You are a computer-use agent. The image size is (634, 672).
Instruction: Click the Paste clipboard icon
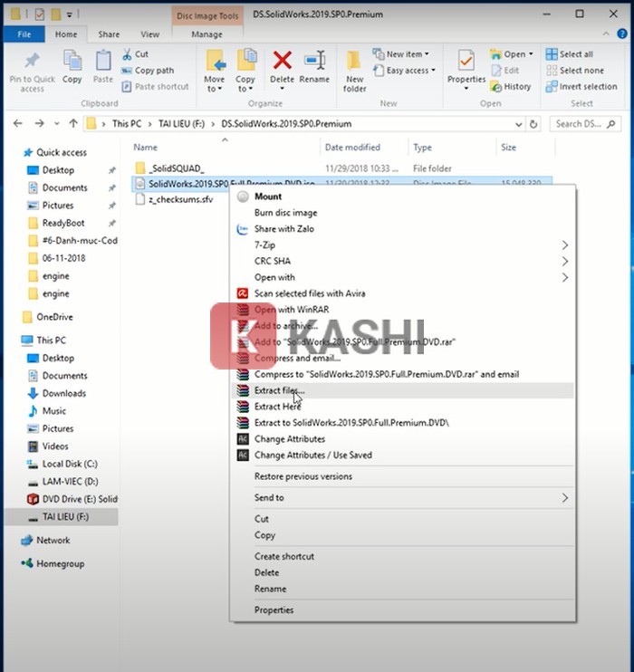pos(103,60)
